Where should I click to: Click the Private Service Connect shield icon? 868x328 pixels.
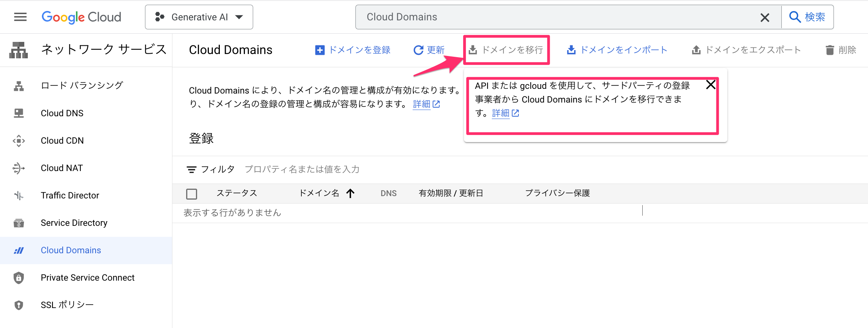click(x=19, y=278)
